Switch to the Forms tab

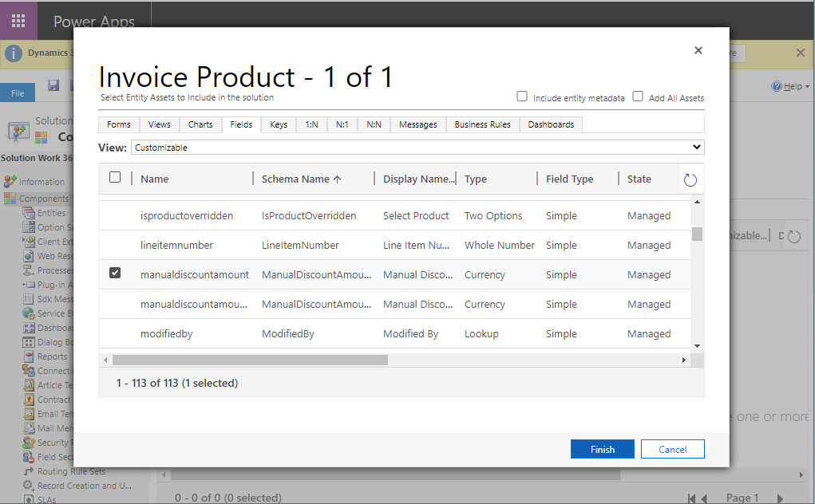coord(118,124)
